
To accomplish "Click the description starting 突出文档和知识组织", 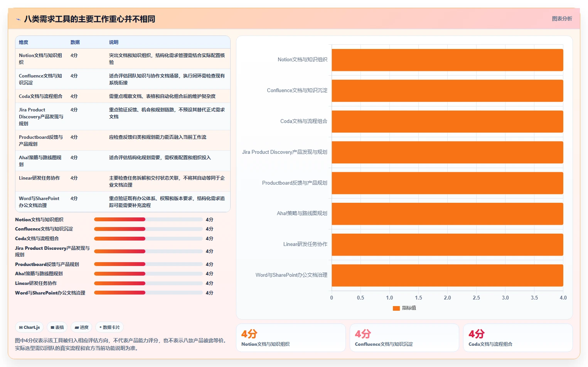I will (167, 59).
